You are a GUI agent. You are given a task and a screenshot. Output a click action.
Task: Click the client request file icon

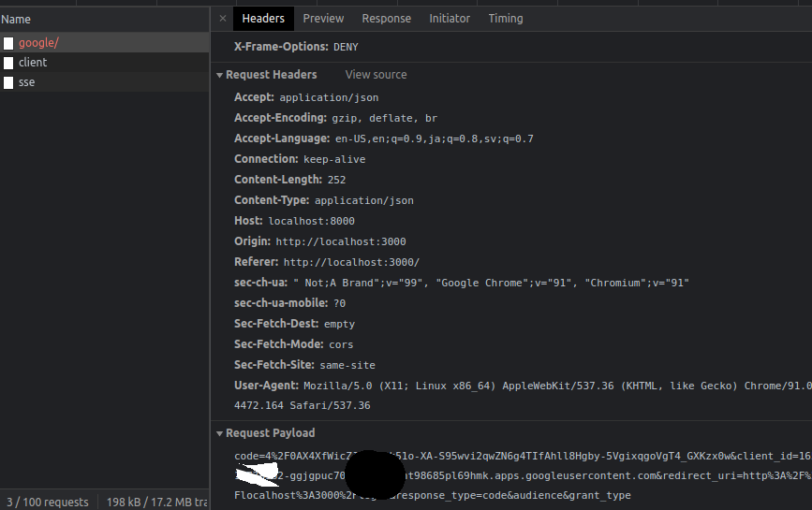pyautogui.click(x=8, y=63)
